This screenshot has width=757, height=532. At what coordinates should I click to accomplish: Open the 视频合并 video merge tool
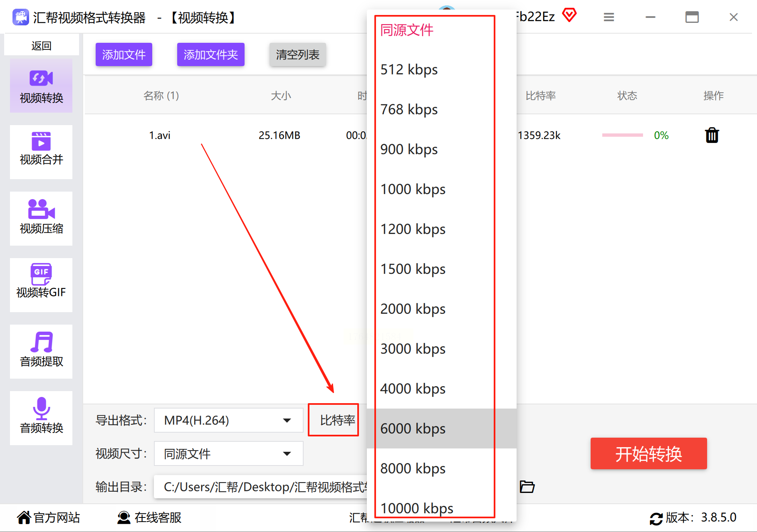tap(41, 152)
